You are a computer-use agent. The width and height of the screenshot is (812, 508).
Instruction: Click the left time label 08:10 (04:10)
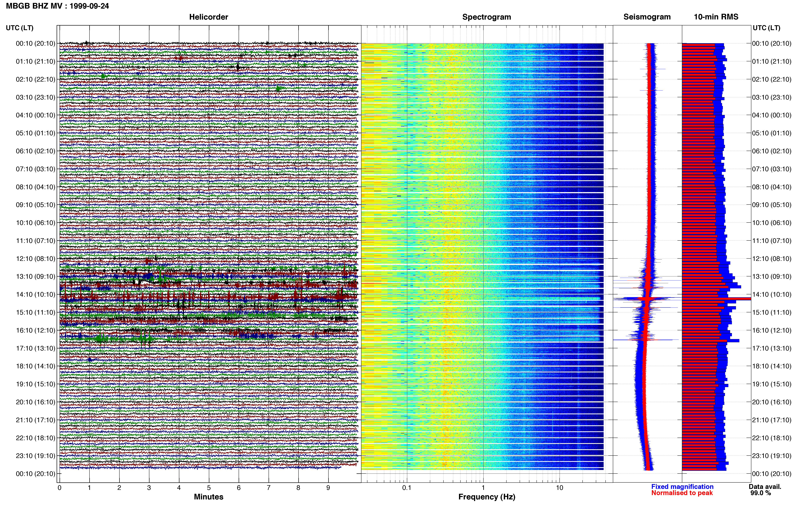pos(36,187)
